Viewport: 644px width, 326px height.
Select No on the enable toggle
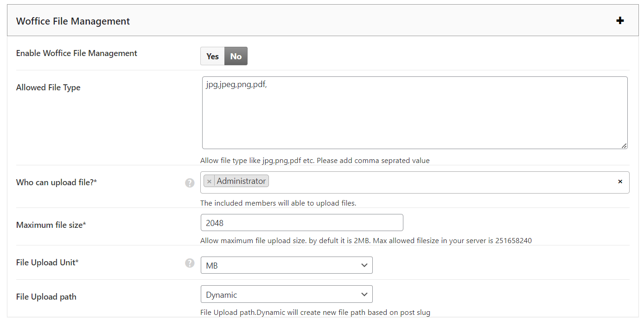pos(236,56)
